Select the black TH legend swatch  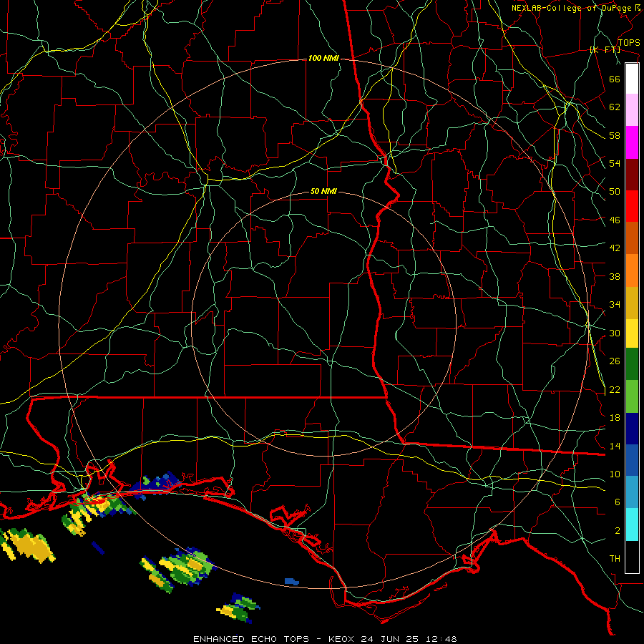click(632, 557)
